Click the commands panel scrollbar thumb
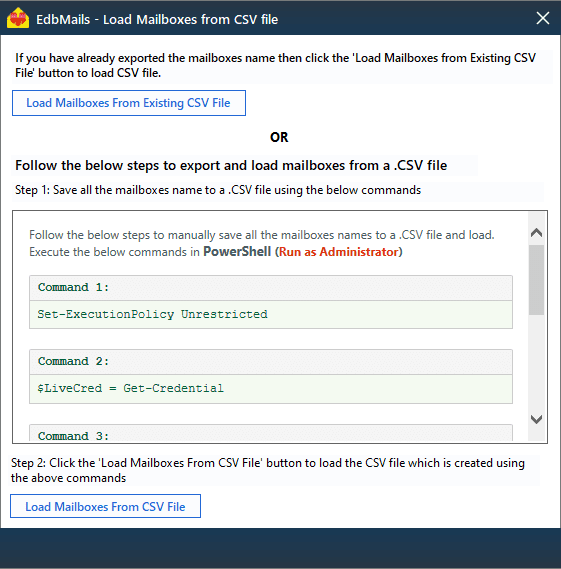561x569 pixels. [536, 280]
